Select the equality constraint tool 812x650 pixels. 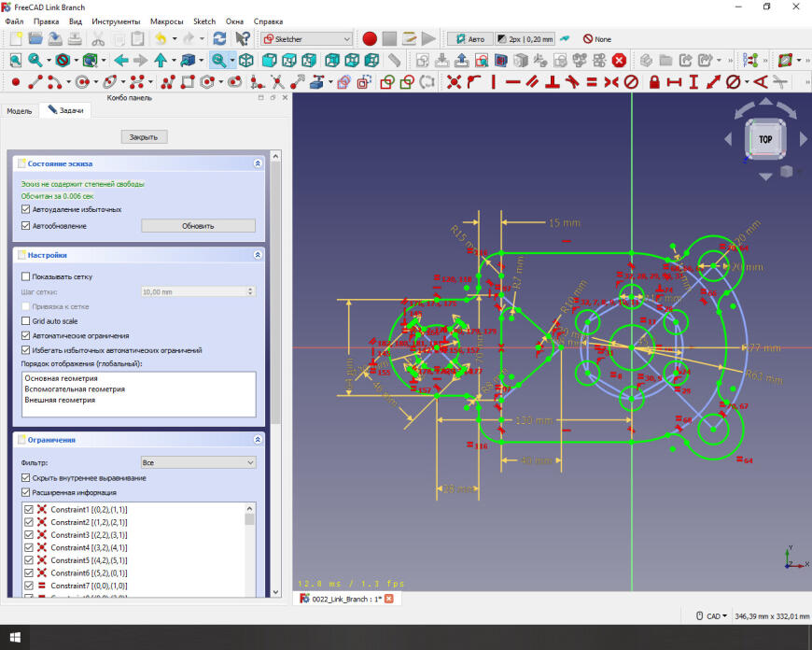coord(591,82)
